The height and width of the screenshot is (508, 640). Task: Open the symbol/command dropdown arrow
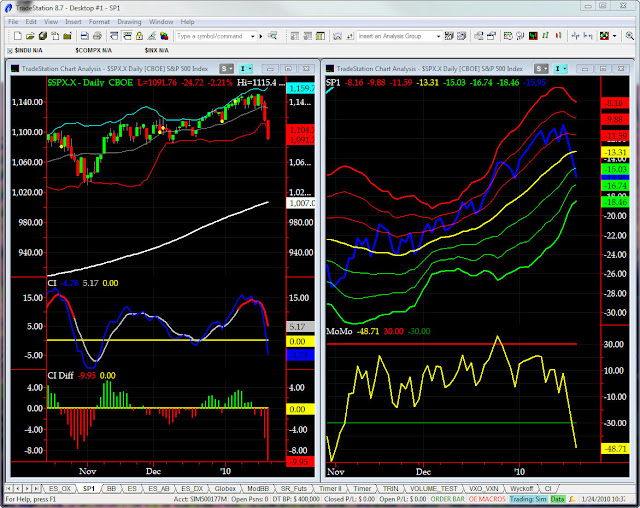[x=253, y=36]
